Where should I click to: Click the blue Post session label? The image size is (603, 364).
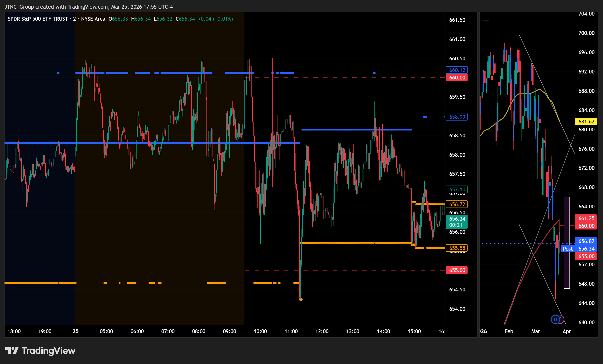(567, 249)
